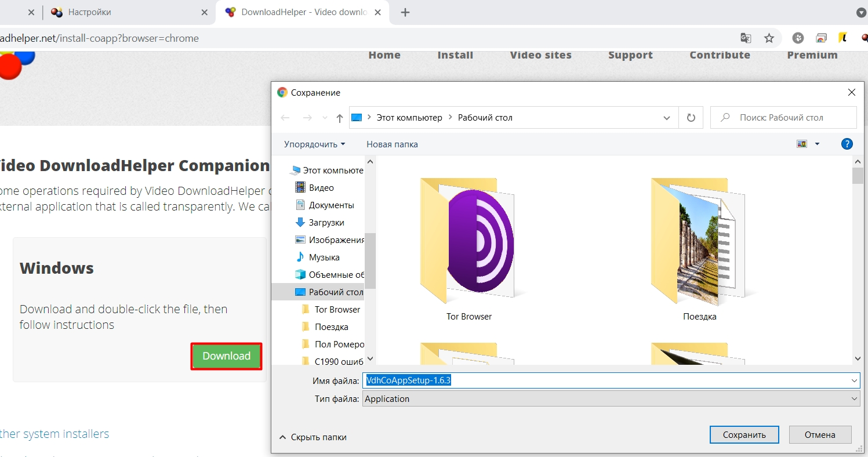Screen dimensions: 868x457
Task: Select Этот компьютер in the navigation tree
Action: coord(328,170)
